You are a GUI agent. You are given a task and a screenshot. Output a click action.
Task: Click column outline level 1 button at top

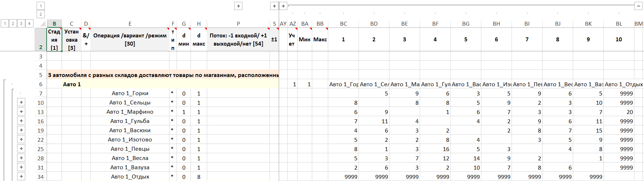point(41,6)
